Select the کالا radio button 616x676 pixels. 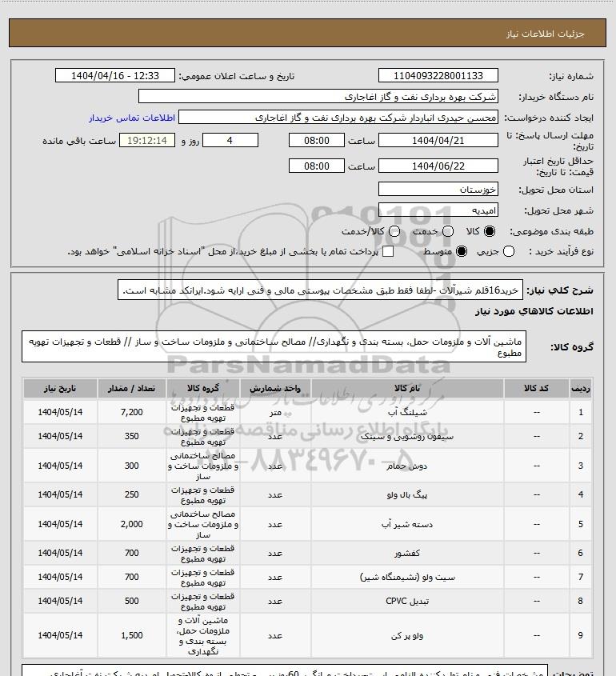point(490,231)
